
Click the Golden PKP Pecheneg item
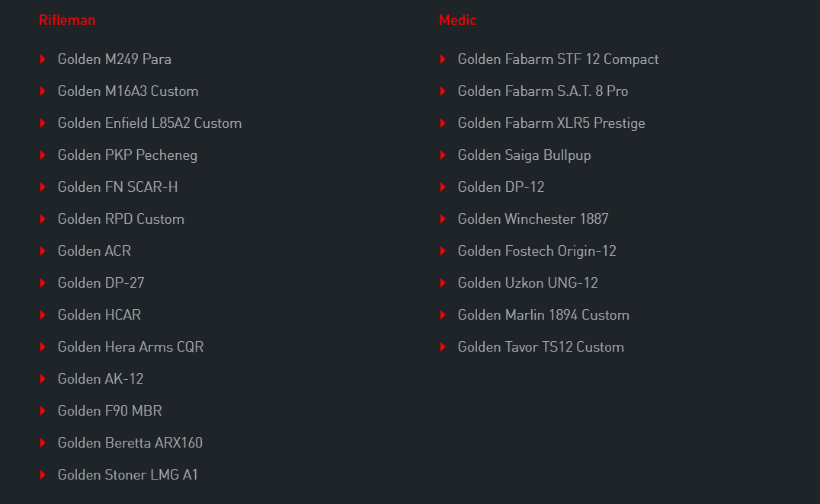[x=127, y=155]
